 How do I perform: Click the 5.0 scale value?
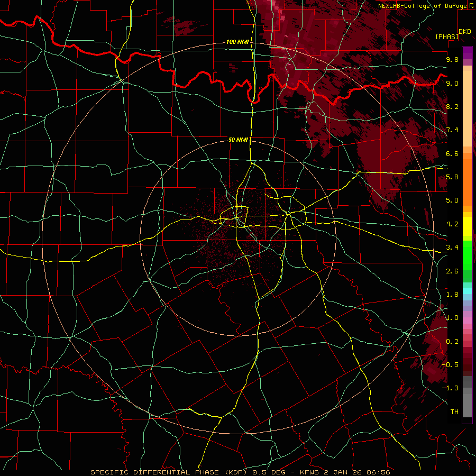click(x=452, y=200)
